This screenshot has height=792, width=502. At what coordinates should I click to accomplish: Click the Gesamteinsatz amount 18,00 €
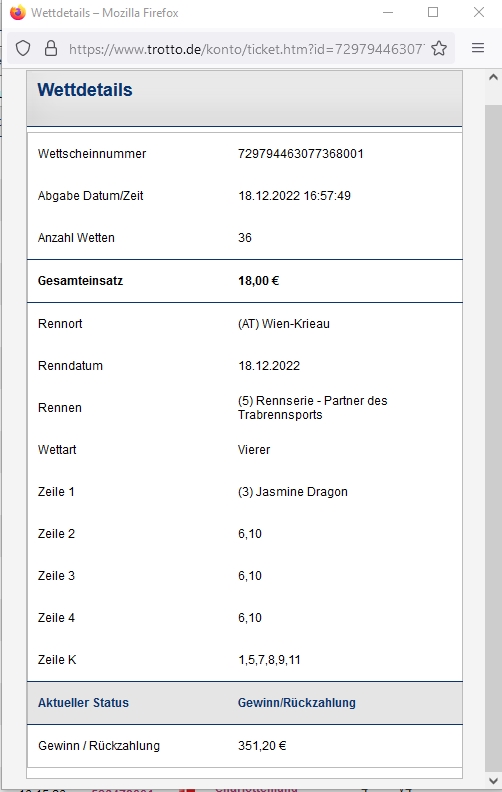pos(259,281)
